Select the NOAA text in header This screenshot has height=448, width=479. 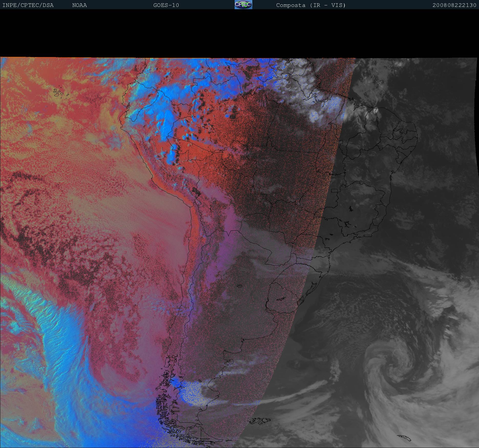[79, 5]
